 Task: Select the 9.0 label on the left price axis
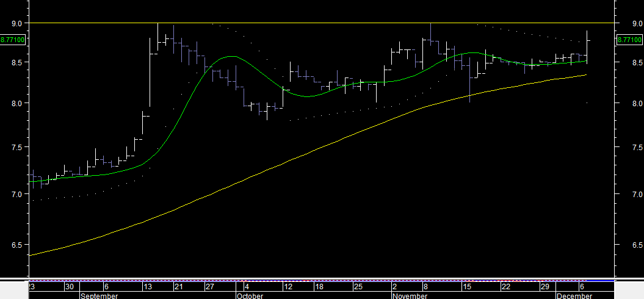pos(17,24)
